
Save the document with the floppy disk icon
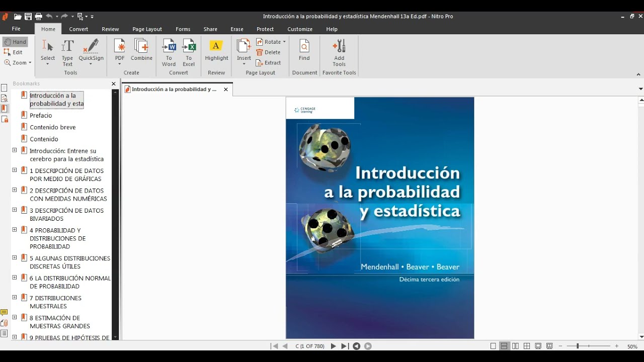click(28, 17)
